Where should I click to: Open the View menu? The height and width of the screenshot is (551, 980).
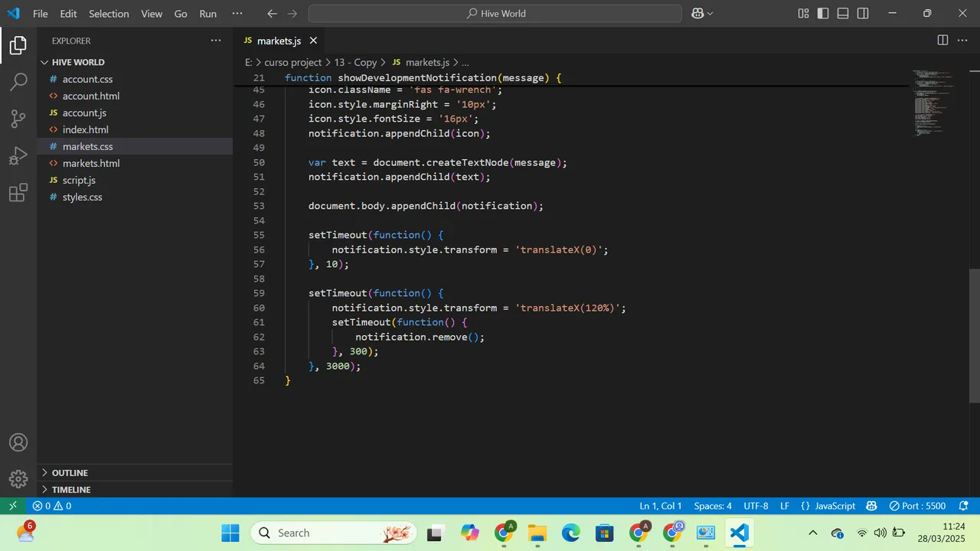pos(152,14)
